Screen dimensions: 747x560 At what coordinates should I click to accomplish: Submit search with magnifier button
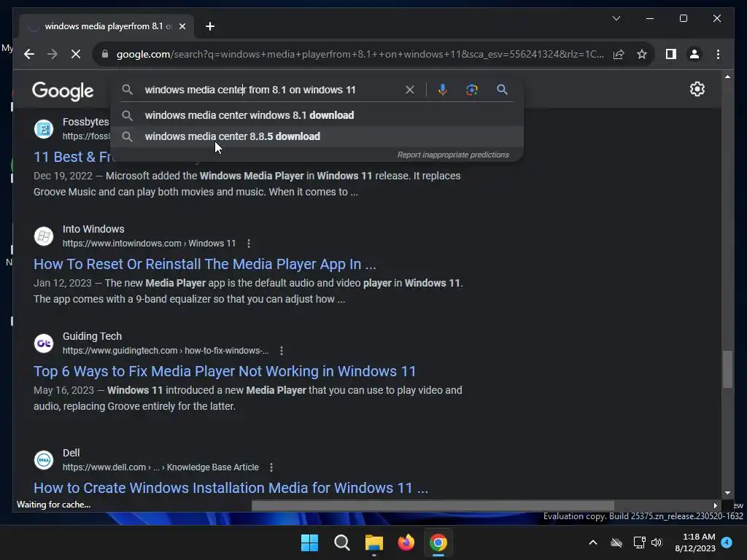coord(502,90)
